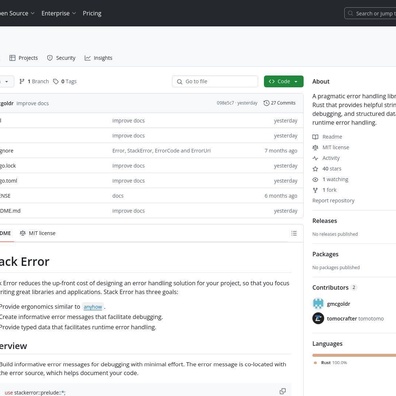
Task: Click the Projects table icon
Action: (12, 58)
